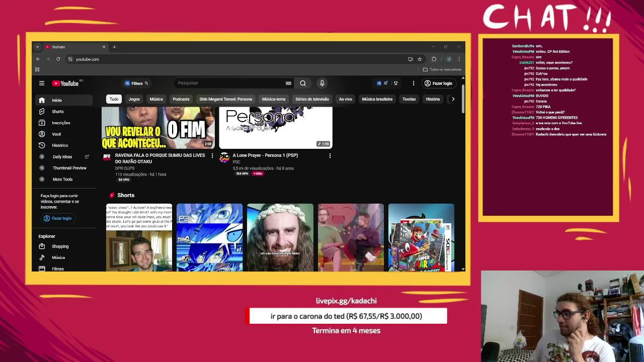Close the YouTube browser tab

pos(104,47)
